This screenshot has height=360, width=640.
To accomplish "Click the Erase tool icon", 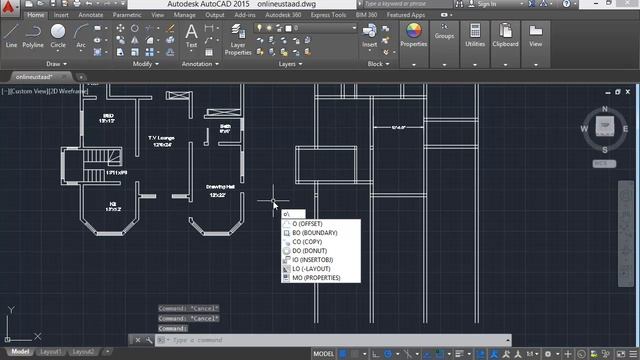I will pyautogui.click(x=171, y=28).
